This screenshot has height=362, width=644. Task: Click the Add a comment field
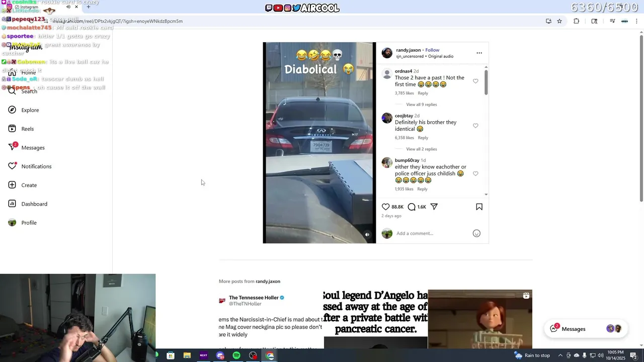click(433, 233)
